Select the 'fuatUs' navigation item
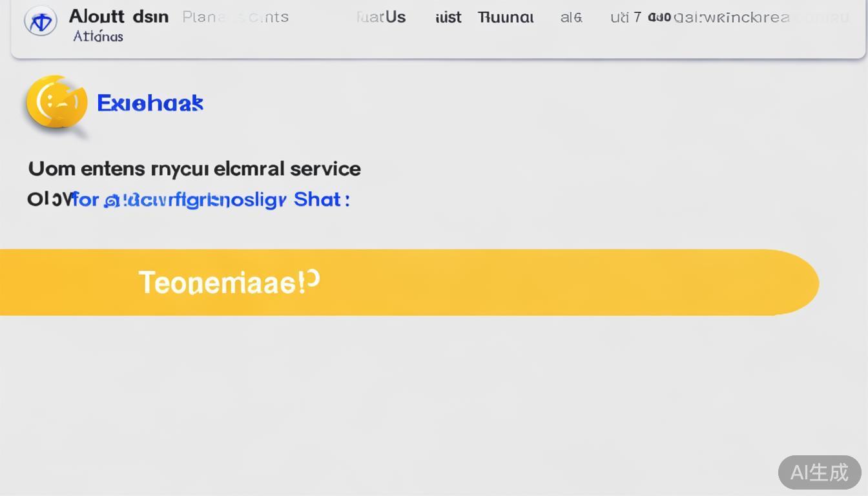868x496 pixels. [381, 17]
